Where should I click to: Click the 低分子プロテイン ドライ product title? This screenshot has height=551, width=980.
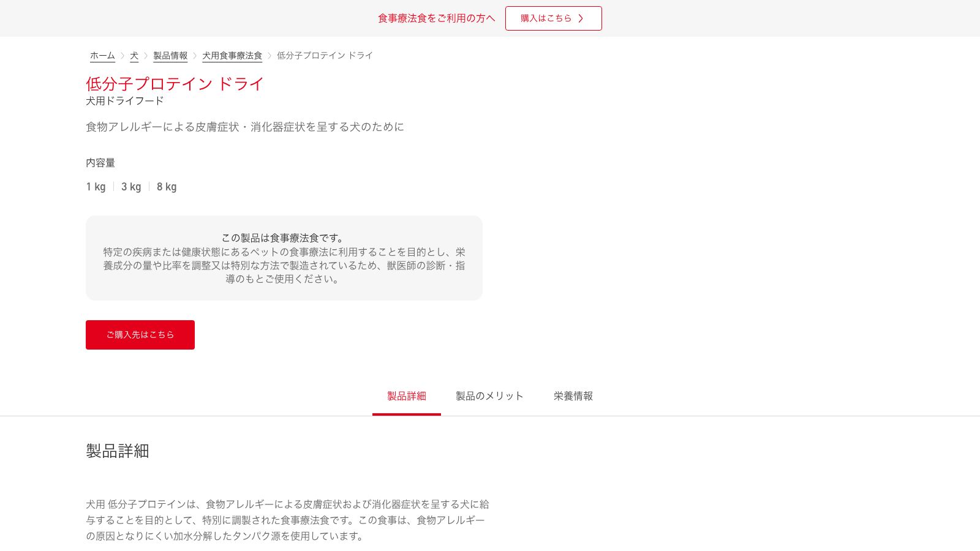[x=175, y=84]
